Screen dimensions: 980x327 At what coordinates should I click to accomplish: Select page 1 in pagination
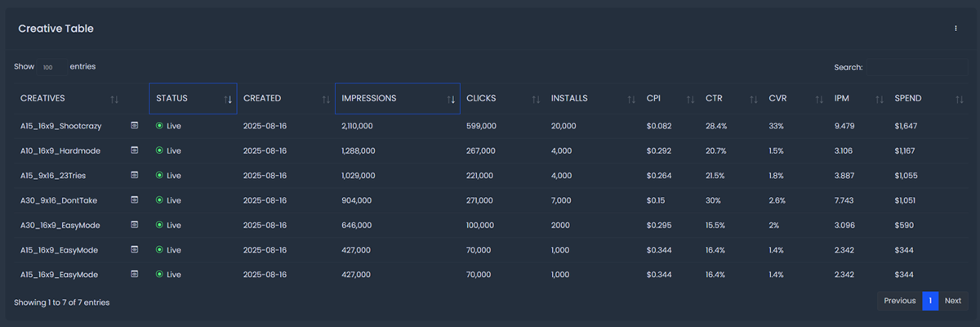pos(929,301)
